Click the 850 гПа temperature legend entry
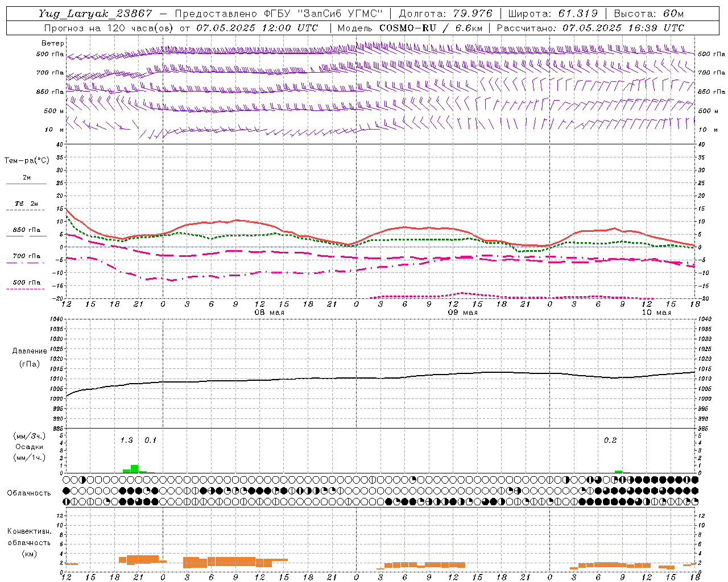 [x=26, y=230]
